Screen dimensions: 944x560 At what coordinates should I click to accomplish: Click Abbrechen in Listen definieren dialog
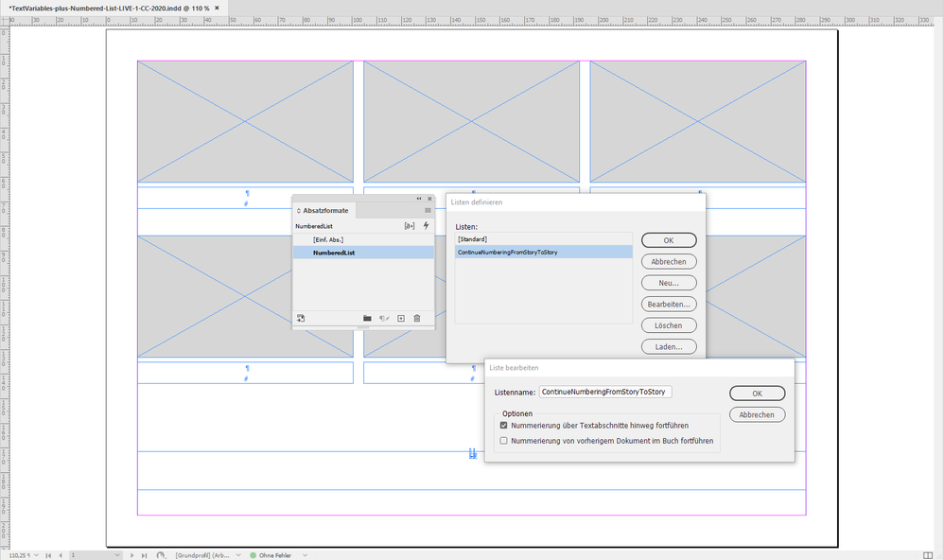pos(669,262)
